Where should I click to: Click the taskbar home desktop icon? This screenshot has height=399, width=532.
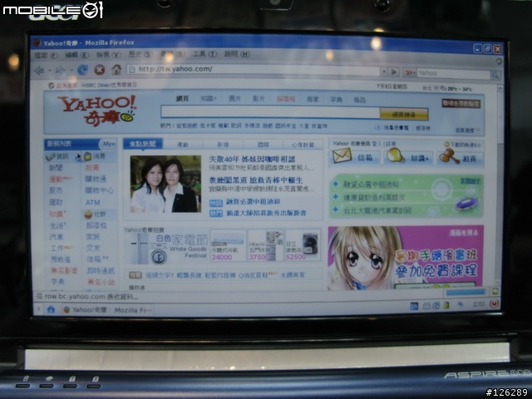click(x=51, y=309)
